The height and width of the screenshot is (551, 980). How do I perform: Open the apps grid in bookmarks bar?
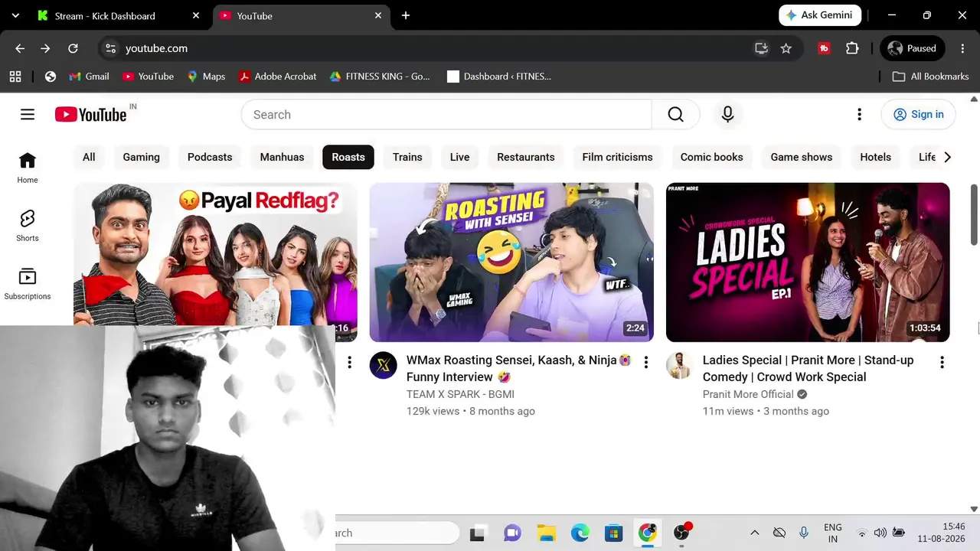[15, 77]
